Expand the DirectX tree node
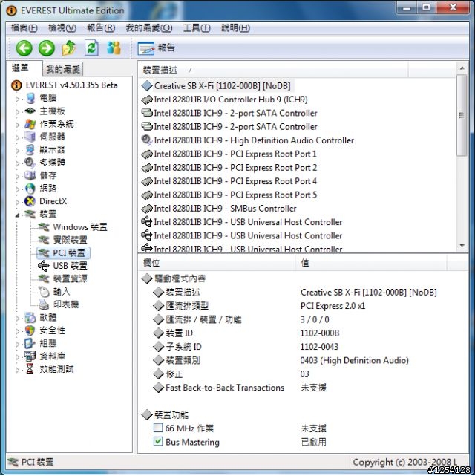 tap(17, 202)
